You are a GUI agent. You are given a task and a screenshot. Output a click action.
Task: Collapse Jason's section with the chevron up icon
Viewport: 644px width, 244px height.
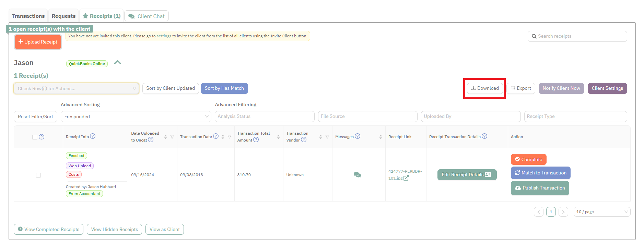click(x=118, y=62)
